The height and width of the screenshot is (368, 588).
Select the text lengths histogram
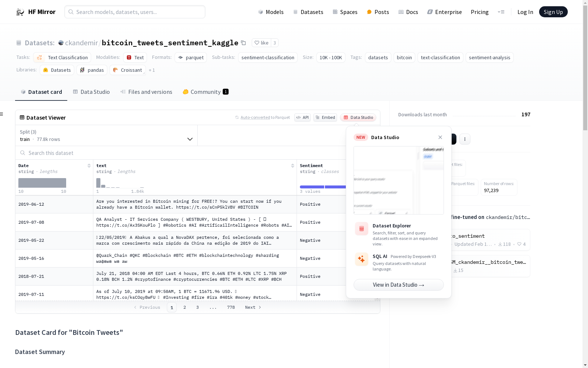pyautogui.click(x=120, y=183)
